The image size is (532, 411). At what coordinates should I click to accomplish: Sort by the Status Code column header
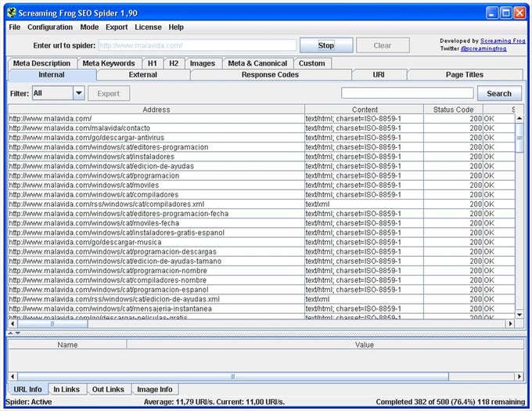453,110
